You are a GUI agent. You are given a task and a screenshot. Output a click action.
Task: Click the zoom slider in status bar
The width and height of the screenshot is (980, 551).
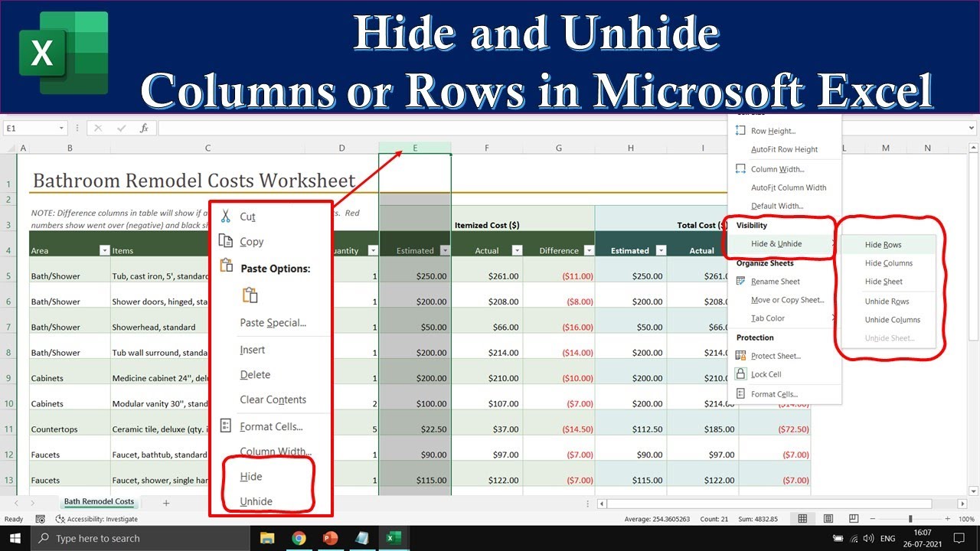pyautogui.click(x=911, y=519)
